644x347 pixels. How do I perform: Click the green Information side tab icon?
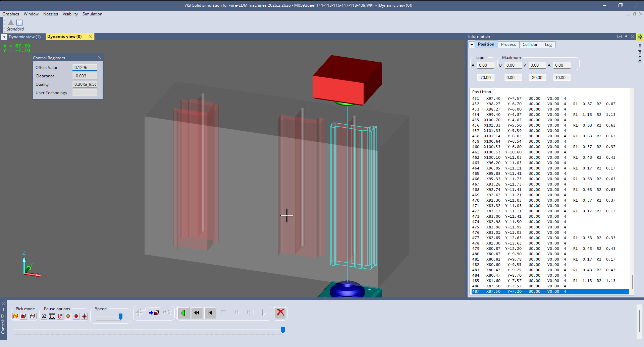coord(640,37)
